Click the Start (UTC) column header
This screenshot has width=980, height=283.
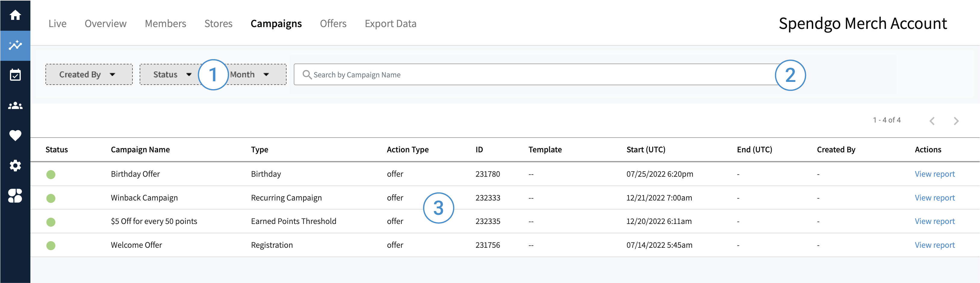click(646, 150)
